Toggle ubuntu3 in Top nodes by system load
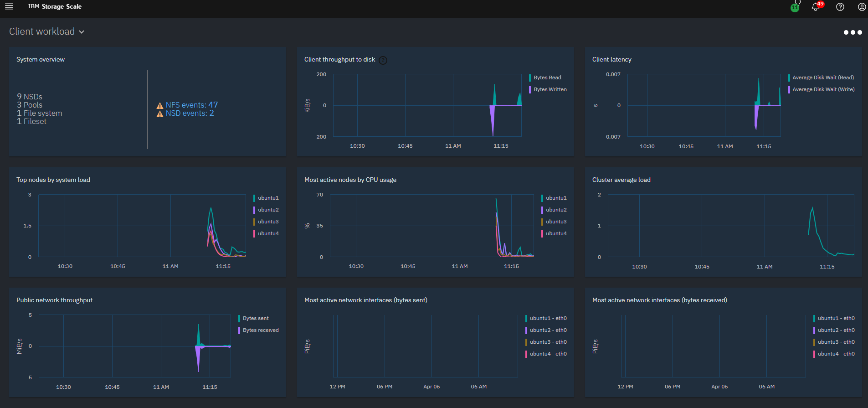 tap(268, 222)
